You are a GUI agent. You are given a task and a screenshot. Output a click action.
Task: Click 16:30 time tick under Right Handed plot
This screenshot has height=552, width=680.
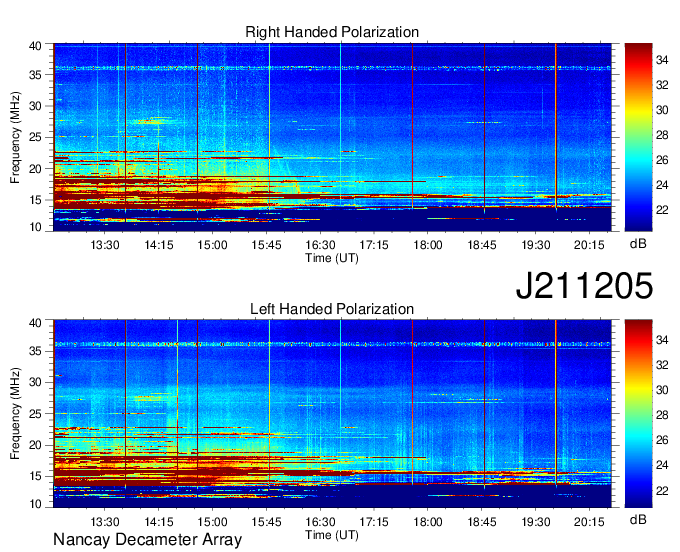point(320,245)
